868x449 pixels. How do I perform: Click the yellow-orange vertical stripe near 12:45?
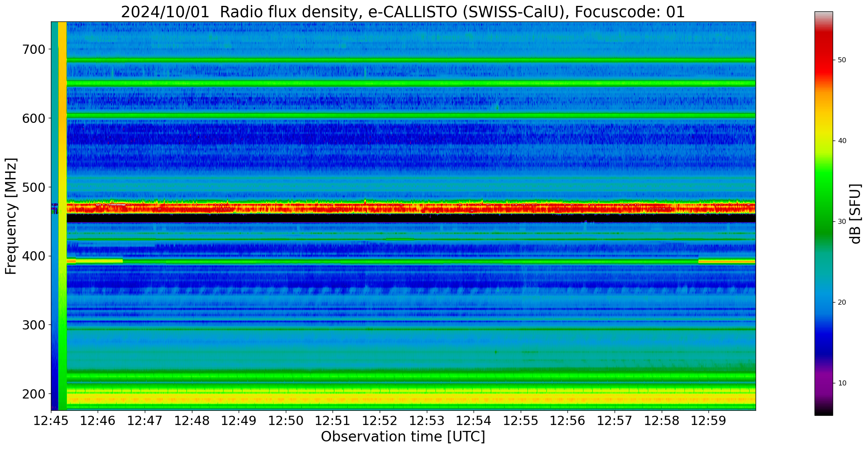coord(62,216)
